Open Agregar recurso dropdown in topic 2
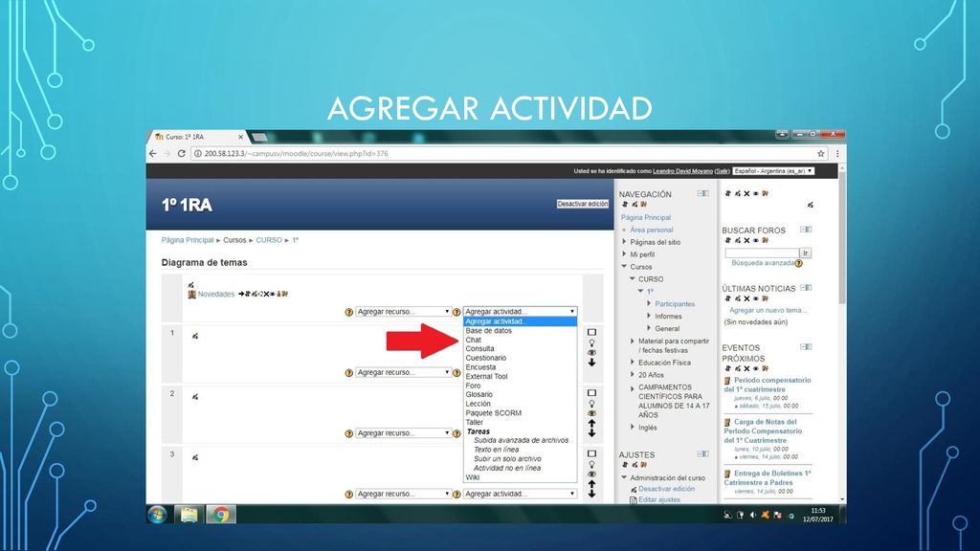This screenshot has height=551, width=980. (x=403, y=433)
